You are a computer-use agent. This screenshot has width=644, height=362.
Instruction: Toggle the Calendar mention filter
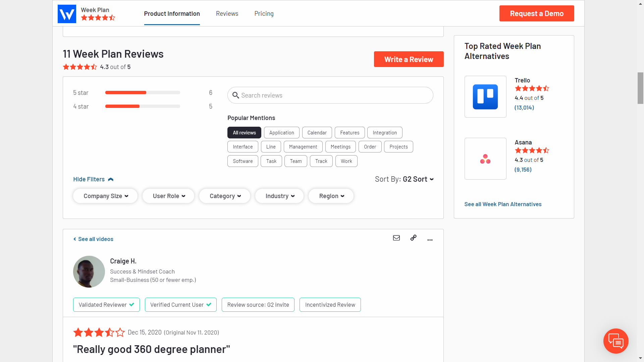pos(317,133)
